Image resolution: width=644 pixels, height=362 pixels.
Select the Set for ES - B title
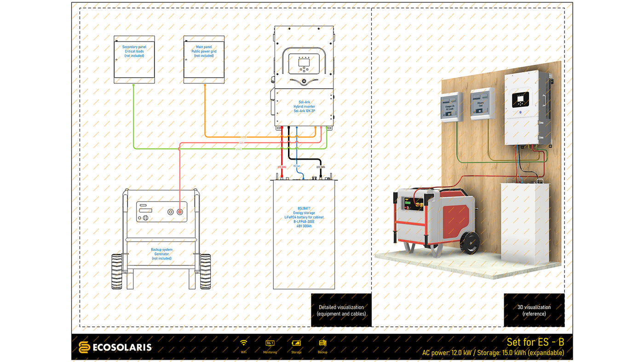click(535, 342)
